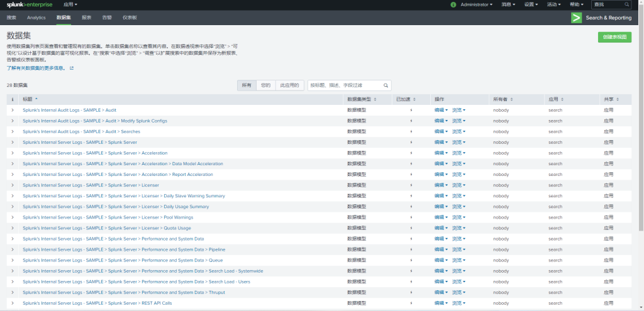The height and width of the screenshot is (311, 644).
Task: Click the external link icon after the learn more link
Action: click(x=72, y=68)
